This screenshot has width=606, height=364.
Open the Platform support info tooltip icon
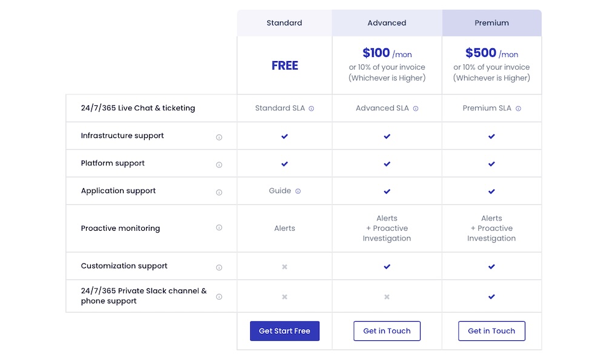pyautogui.click(x=219, y=165)
